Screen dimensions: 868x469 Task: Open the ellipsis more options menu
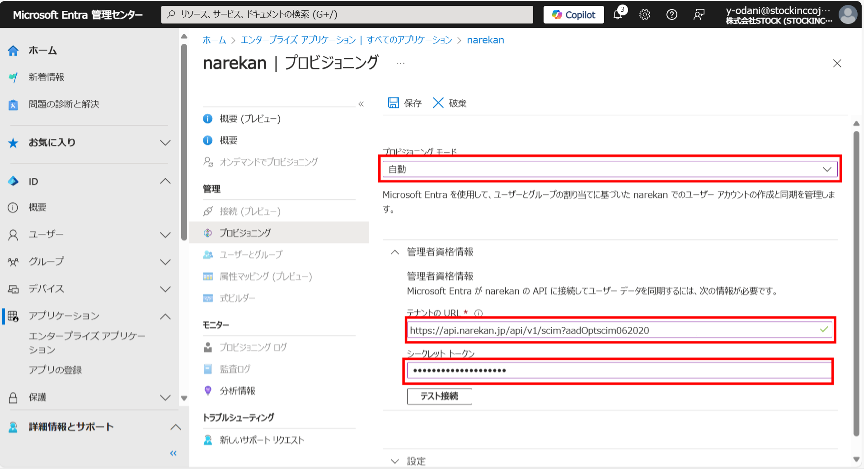coord(401,63)
